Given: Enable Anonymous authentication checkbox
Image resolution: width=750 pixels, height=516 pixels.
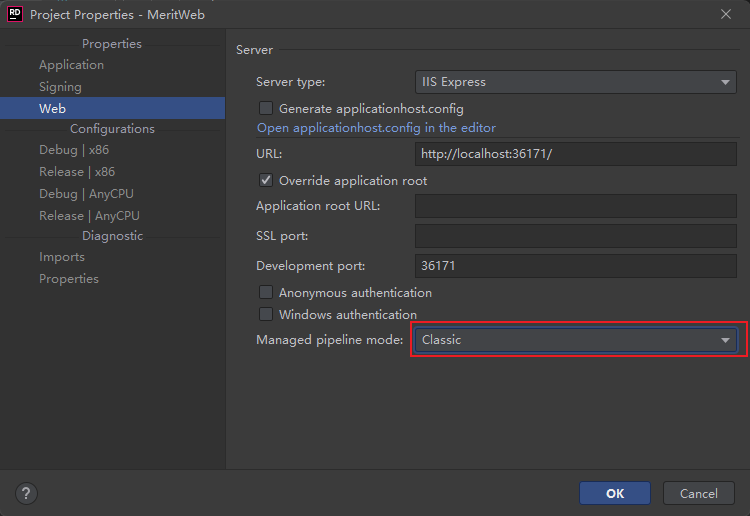Looking at the screenshot, I should point(266,293).
